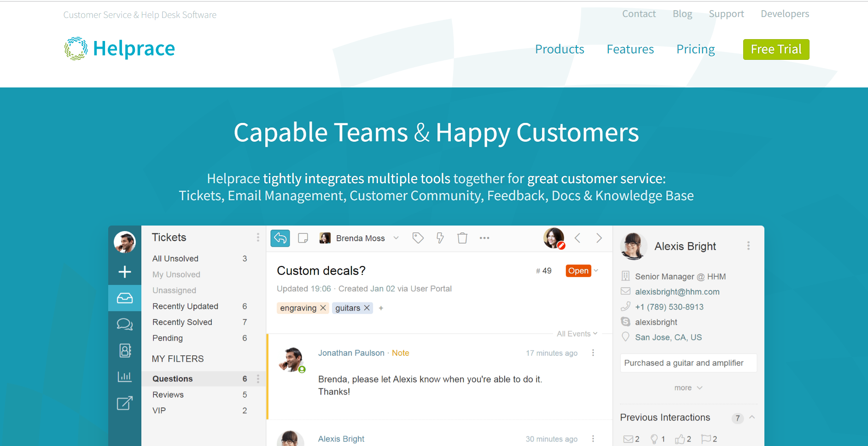Remove the engraving tag
The width and height of the screenshot is (868, 446).
(x=323, y=308)
